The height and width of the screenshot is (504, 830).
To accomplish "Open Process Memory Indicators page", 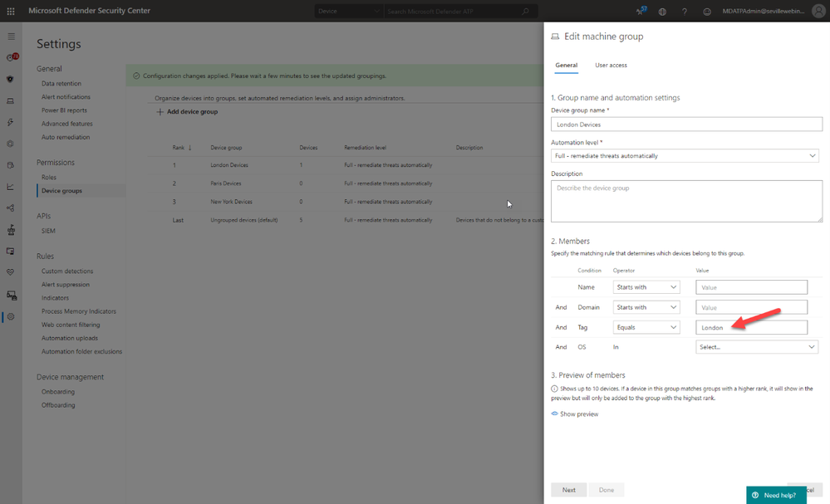I will tap(78, 311).
